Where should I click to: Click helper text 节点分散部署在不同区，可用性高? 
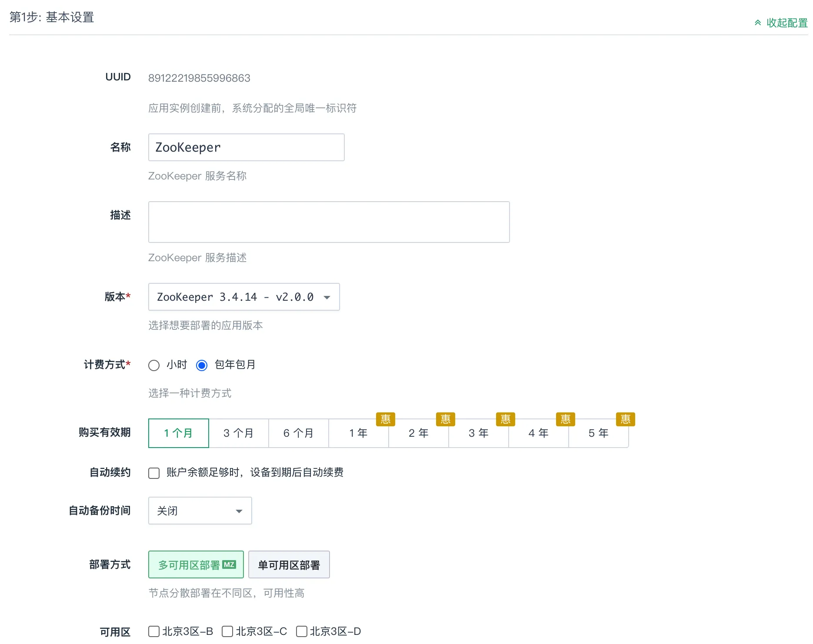(227, 593)
